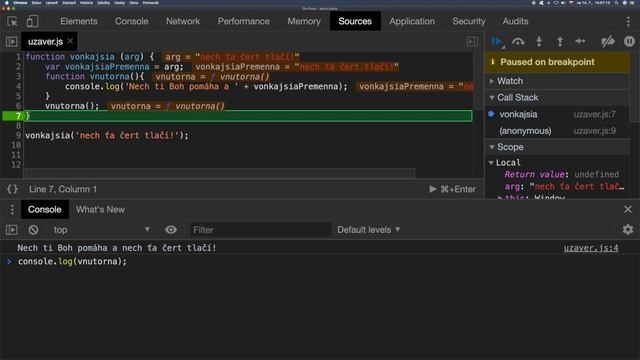Step out of current function
Image resolution: width=640 pixels, height=360 pixels.
(x=560, y=41)
